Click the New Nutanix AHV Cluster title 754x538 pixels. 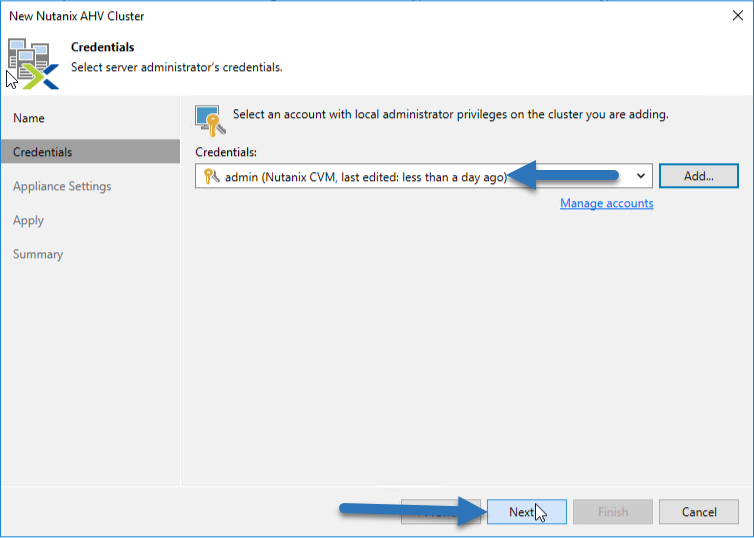[x=76, y=16]
